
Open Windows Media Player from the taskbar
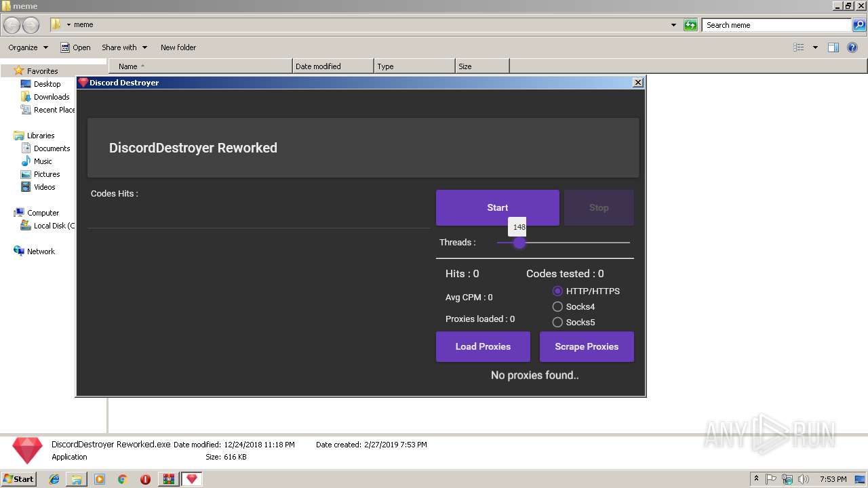point(100,479)
